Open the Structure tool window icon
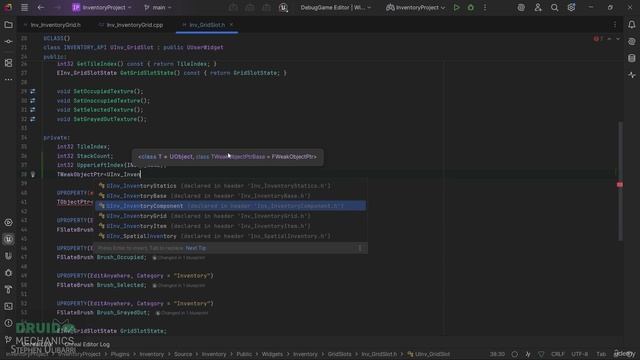This screenshot has width=640, height=360. [8, 63]
